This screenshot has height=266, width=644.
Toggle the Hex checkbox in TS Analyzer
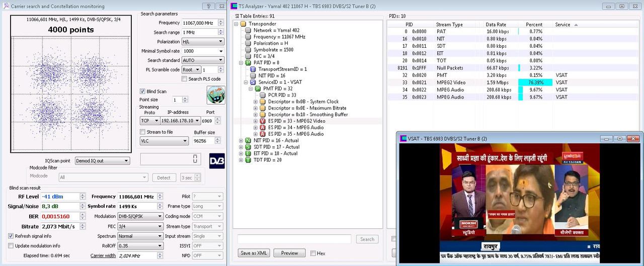tap(313, 253)
